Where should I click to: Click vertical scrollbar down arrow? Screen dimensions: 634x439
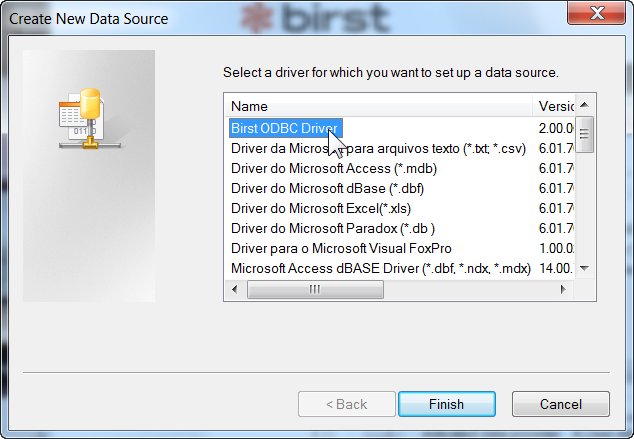coord(584,268)
